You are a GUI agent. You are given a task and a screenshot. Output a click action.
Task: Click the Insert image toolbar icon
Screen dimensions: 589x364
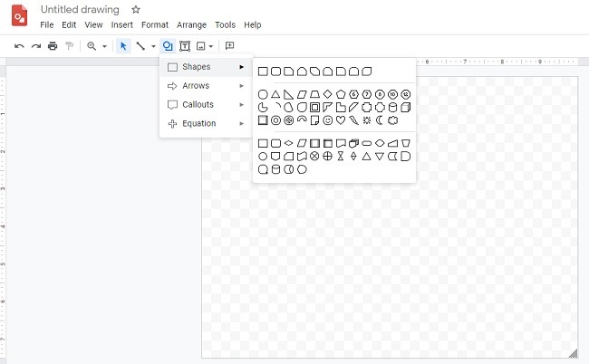[201, 46]
